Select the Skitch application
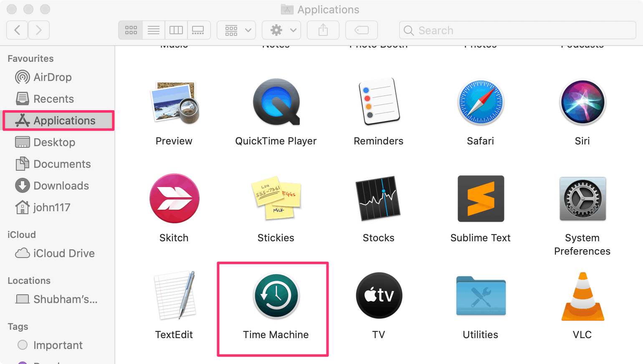The image size is (643, 364). coord(174,199)
